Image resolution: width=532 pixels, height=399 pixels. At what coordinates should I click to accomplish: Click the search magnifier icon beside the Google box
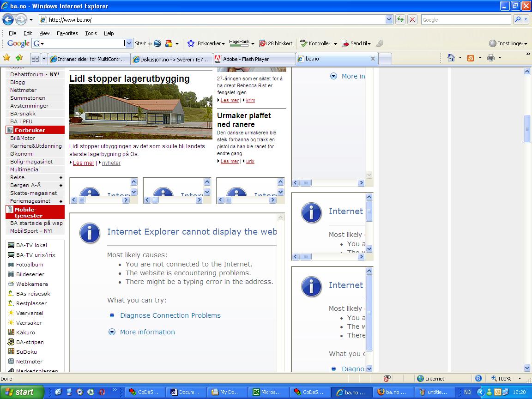point(518,20)
